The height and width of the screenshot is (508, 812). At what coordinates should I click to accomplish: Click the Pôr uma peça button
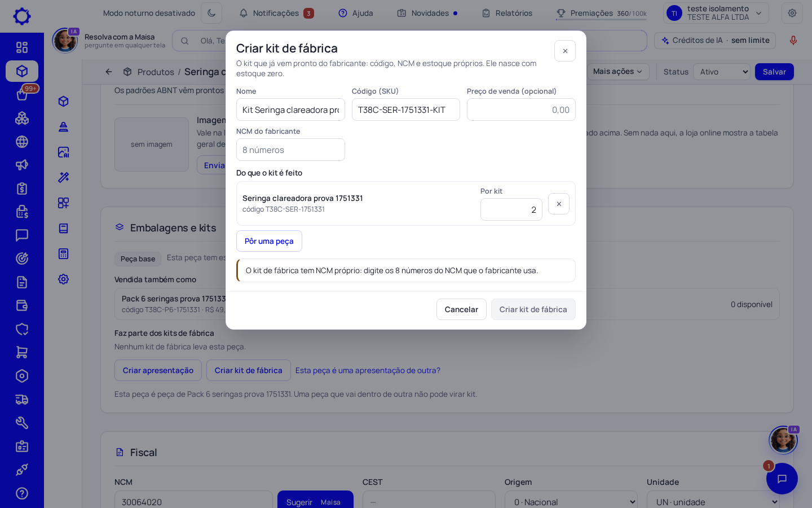[269, 241]
